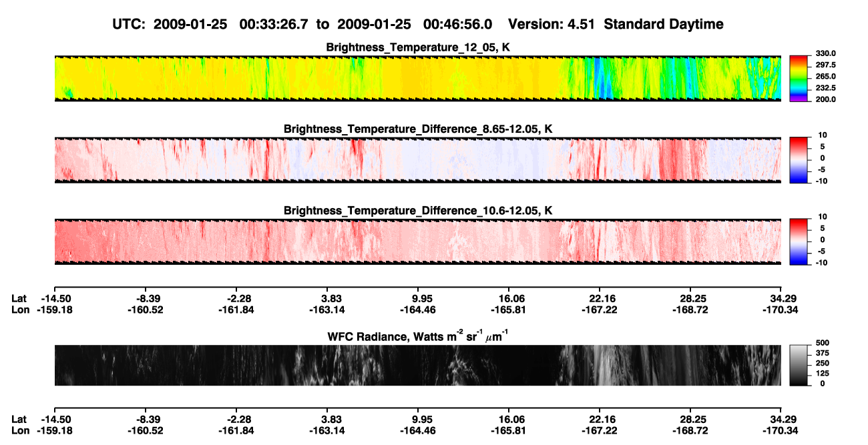
Task: Click upper axis longitude value -165.81
Action: click(x=509, y=310)
